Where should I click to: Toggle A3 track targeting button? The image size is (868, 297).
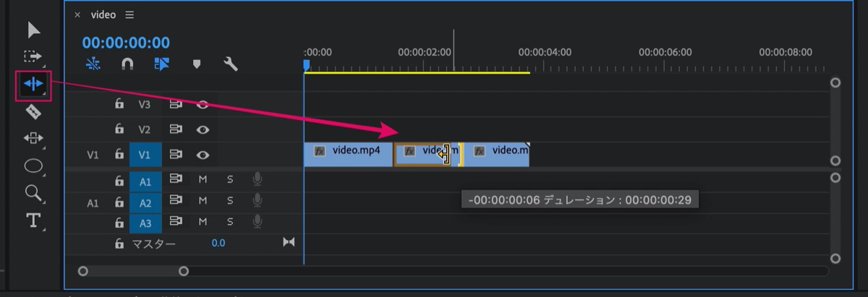(x=145, y=223)
